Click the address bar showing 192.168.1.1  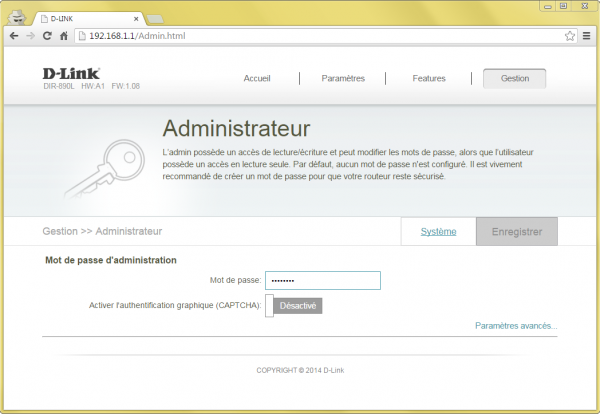tap(300, 35)
